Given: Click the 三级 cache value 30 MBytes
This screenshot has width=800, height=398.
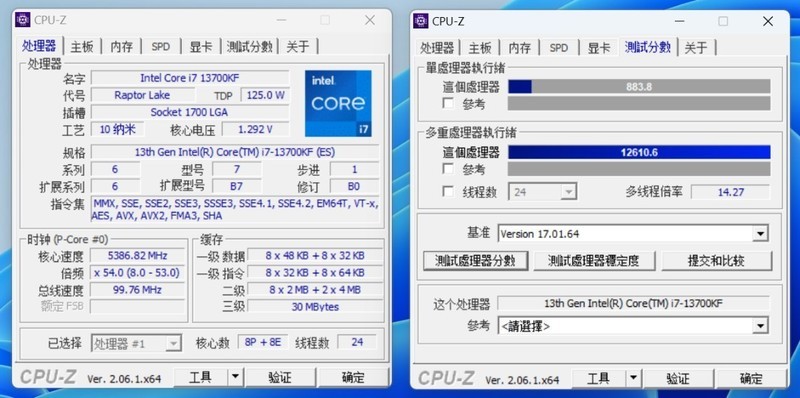Looking at the screenshot, I should click(x=315, y=307).
